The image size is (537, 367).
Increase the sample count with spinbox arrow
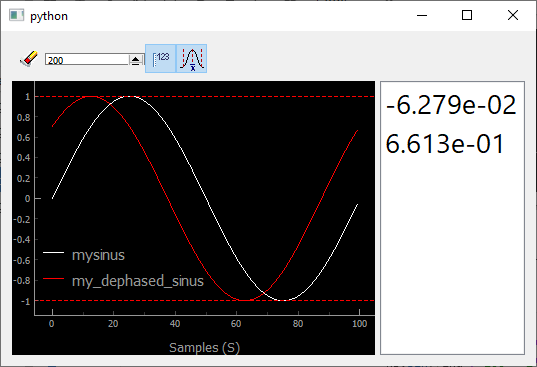pyautogui.click(x=136, y=60)
